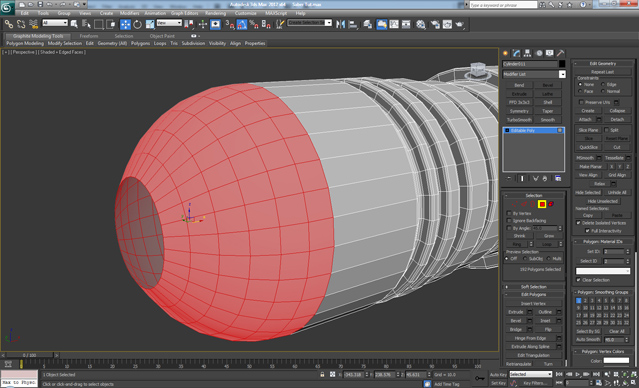Click the Clear All smoothing button
The image size is (639, 388).
click(x=617, y=331)
